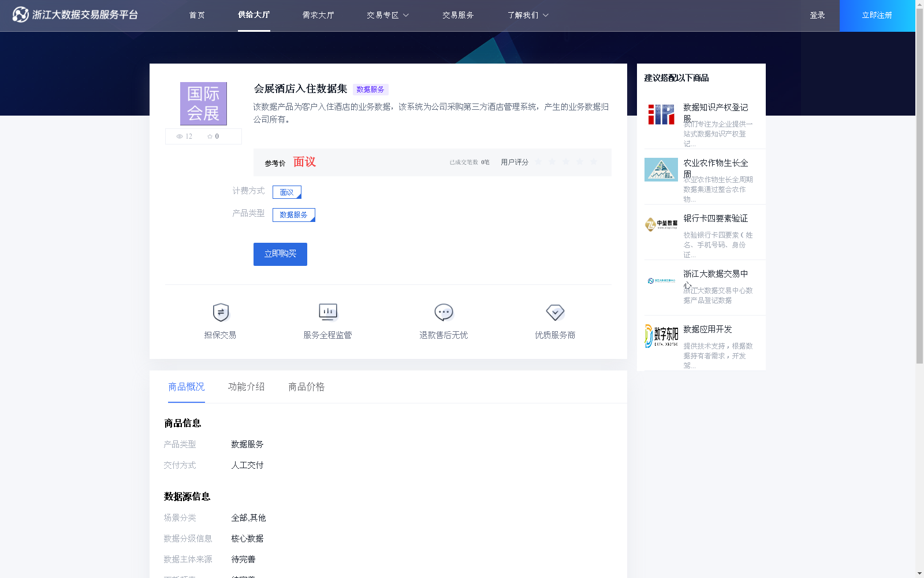Toggle the favorite star under the product image
The image size is (924, 578).
[x=210, y=136]
